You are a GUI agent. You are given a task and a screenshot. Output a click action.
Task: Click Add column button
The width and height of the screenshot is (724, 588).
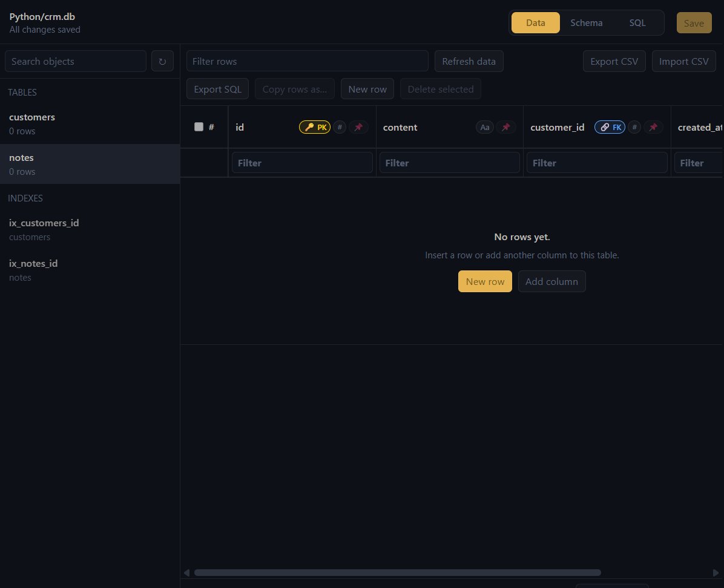(x=551, y=281)
